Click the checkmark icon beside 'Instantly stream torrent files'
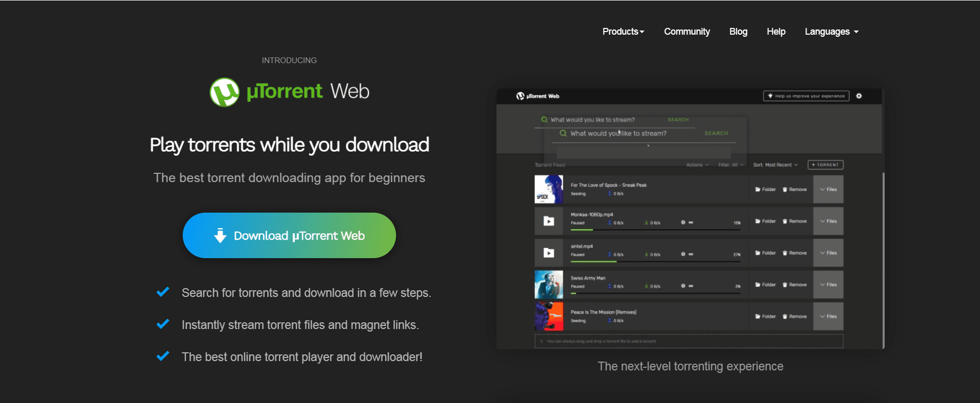The height and width of the screenshot is (403, 980). tap(163, 324)
